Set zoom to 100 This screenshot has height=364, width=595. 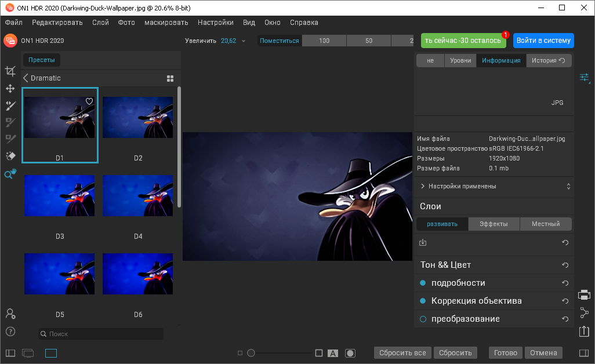pos(324,41)
